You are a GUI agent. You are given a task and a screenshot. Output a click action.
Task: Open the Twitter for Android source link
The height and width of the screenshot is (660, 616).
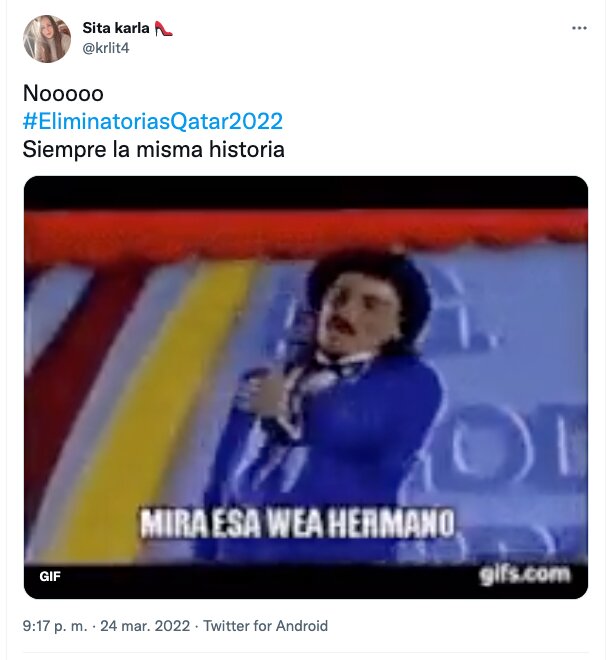[x=265, y=626]
